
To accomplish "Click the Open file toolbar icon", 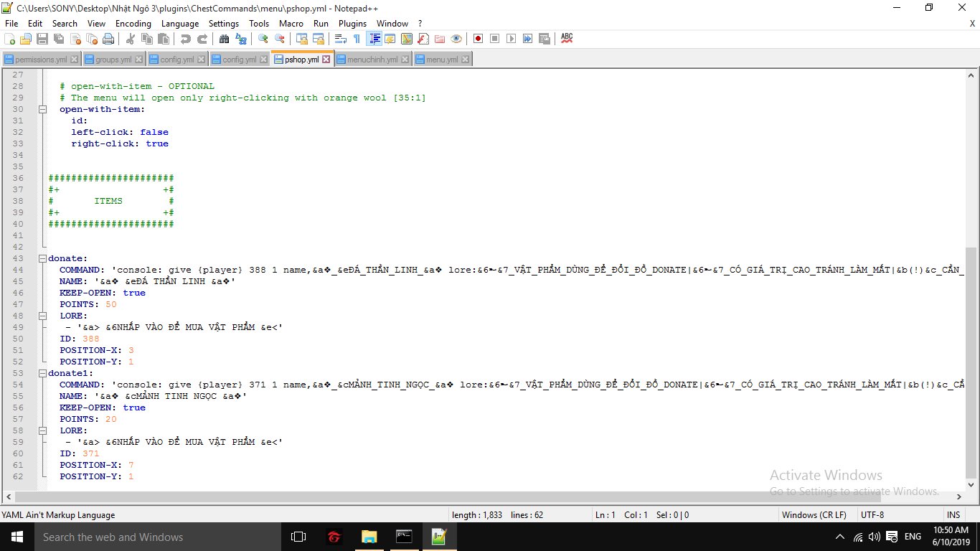I will click(26, 39).
